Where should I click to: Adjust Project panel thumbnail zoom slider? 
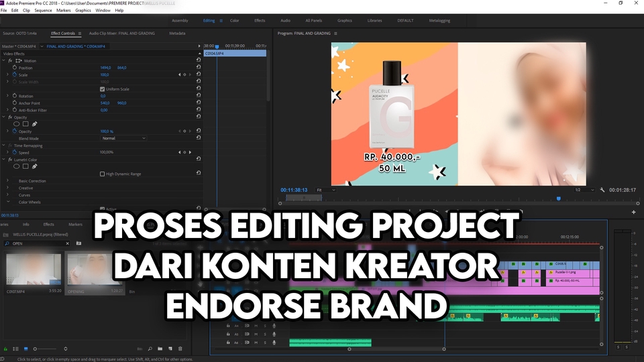pos(45,349)
